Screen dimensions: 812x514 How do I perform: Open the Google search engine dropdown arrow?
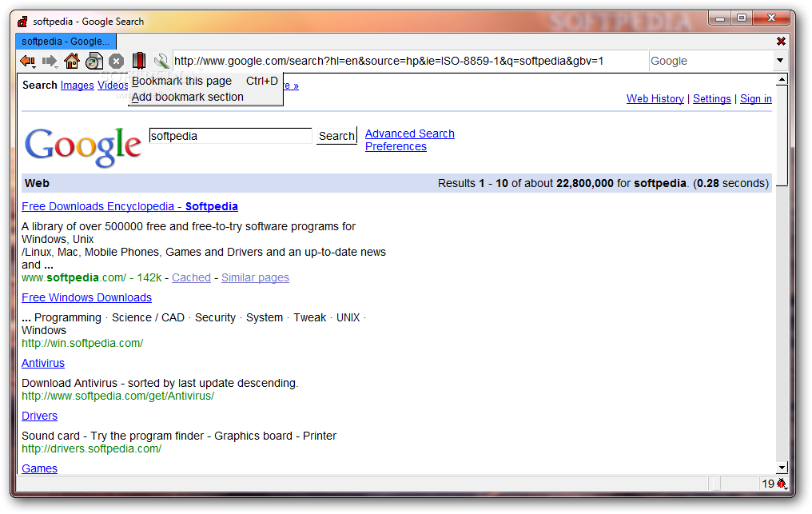point(780,61)
